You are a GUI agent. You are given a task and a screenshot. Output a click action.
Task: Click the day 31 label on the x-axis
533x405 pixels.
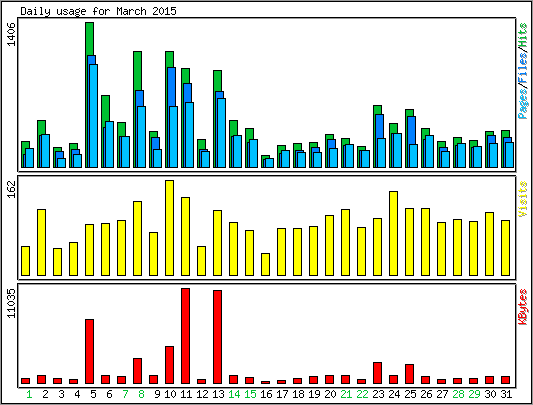coord(506,394)
